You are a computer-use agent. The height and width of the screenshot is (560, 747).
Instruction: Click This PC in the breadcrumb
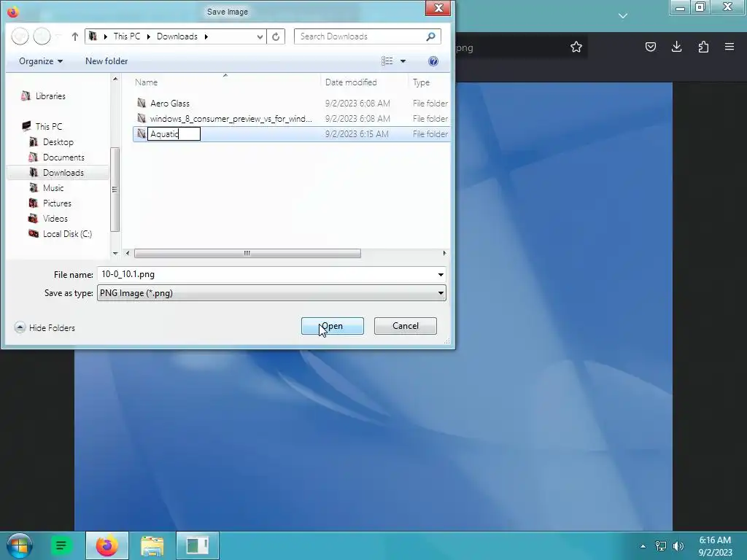pyautogui.click(x=127, y=36)
